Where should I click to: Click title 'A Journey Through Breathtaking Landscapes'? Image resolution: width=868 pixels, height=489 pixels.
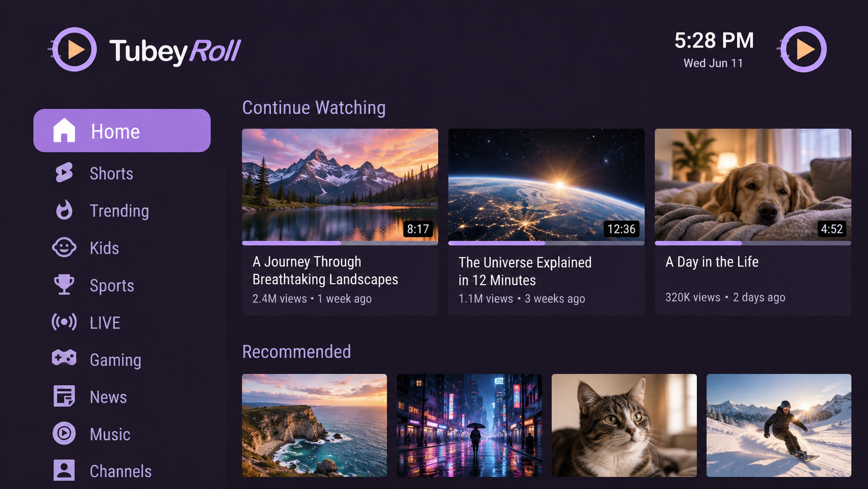pyautogui.click(x=325, y=271)
